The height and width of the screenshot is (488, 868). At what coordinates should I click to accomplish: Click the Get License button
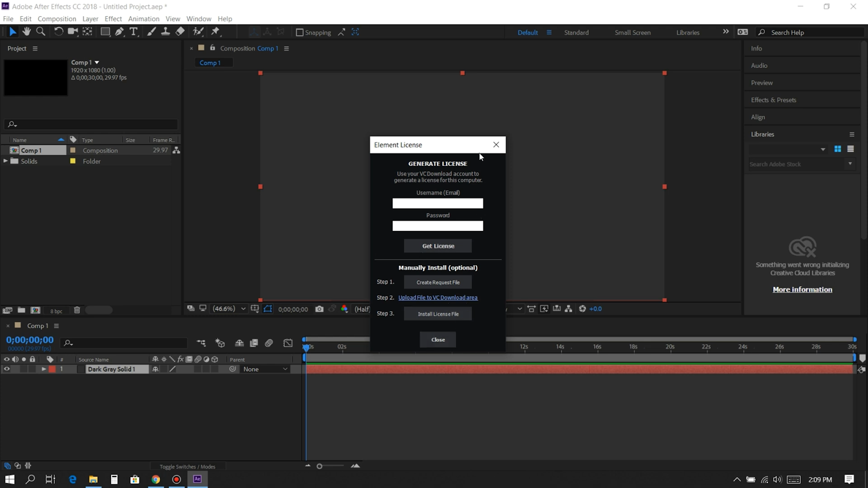click(438, 246)
